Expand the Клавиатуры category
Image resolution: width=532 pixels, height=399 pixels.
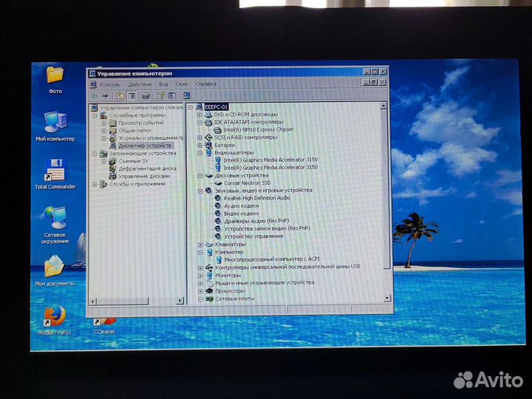[200, 245]
